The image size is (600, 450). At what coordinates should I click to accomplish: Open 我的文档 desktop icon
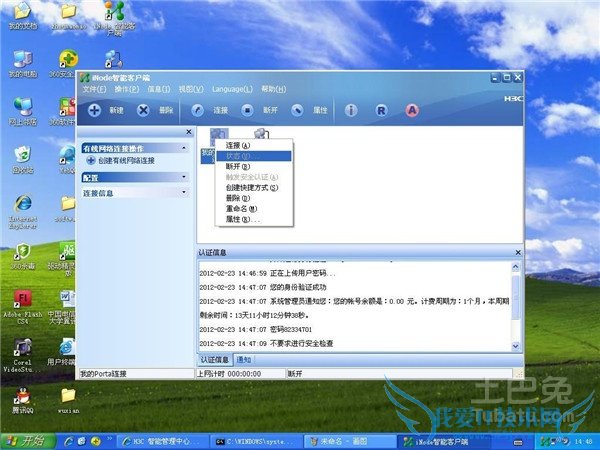coord(23,15)
